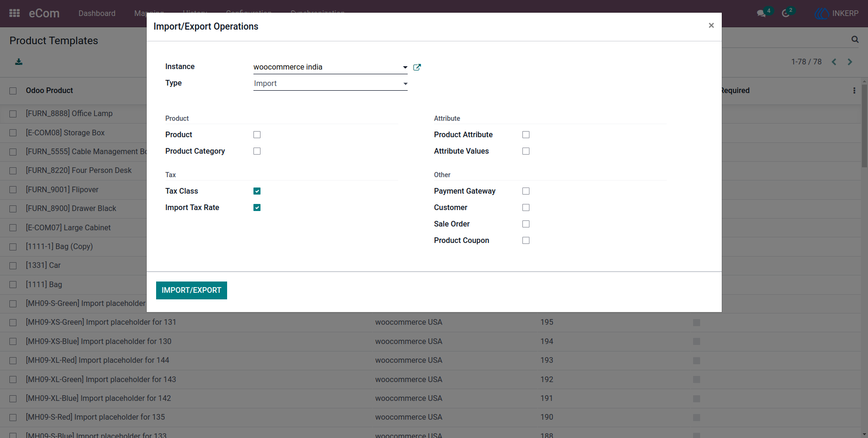
Task: Click the IMPORT/EXPORT button
Action: [x=191, y=290]
